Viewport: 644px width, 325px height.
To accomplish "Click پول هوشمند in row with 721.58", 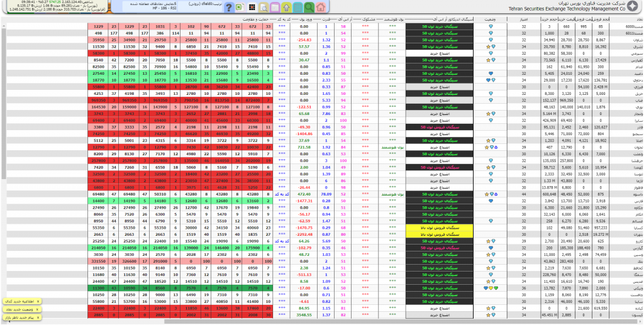I will click(x=392, y=147).
